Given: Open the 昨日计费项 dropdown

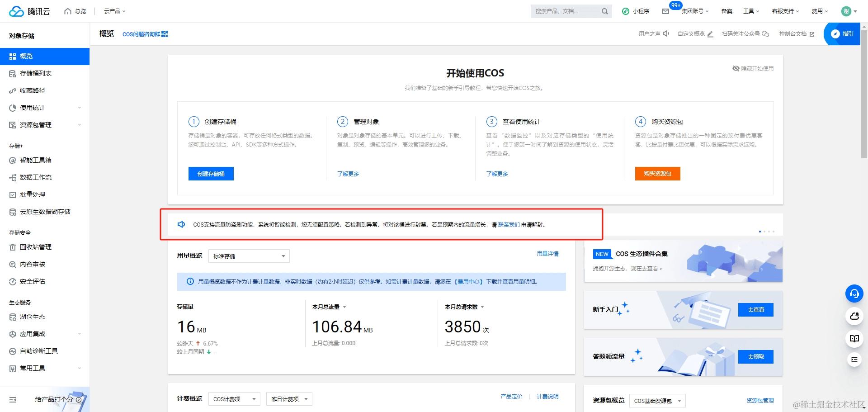Looking at the screenshot, I should coord(289,399).
